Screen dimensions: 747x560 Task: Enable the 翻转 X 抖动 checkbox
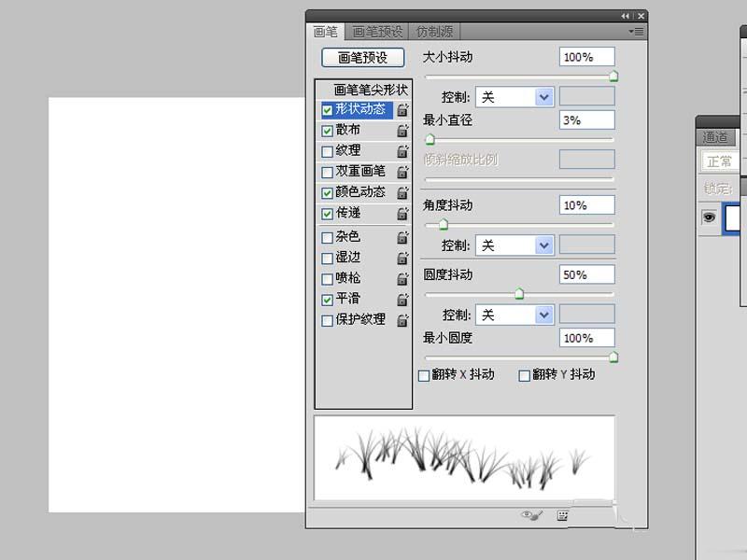tap(424, 375)
